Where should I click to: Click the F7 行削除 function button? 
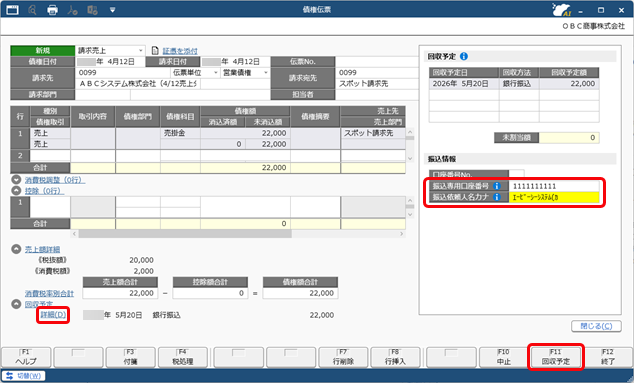coord(343,357)
